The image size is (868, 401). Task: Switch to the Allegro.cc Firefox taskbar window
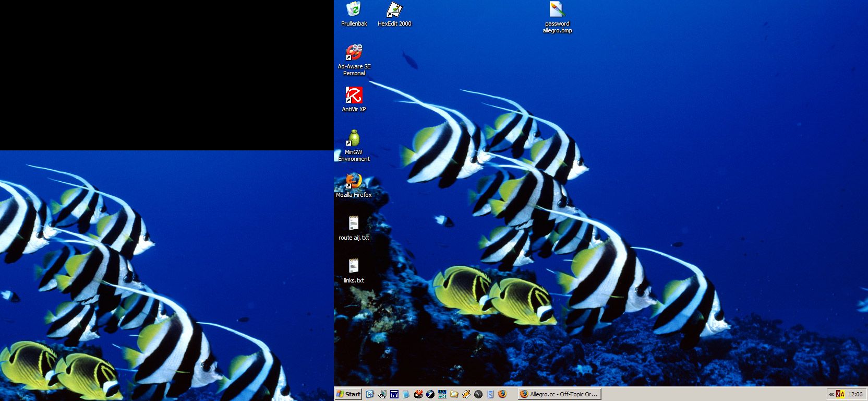[559, 394]
